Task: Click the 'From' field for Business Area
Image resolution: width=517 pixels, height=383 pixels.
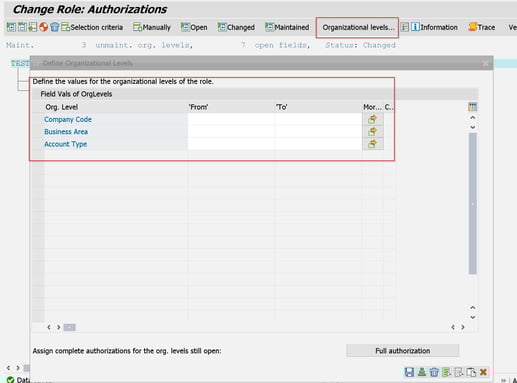Action: (231, 132)
